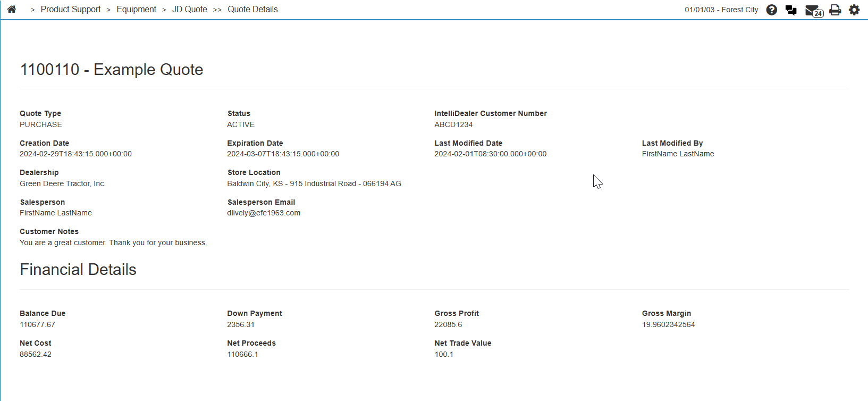Click the quote title 1100110 - Example Quote
Screen dimensions: 868x401
(112, 70)
